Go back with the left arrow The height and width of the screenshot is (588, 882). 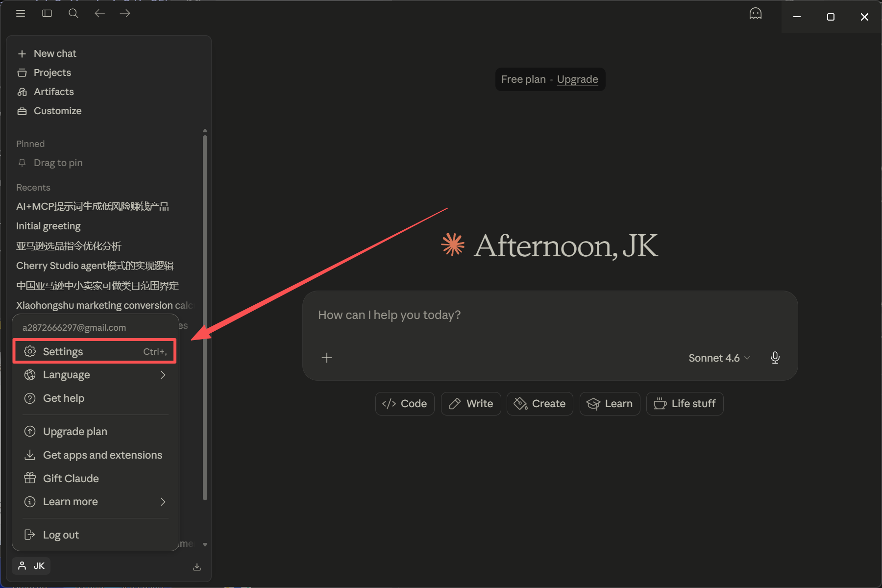pyautogui.click(x=99, y=13)
